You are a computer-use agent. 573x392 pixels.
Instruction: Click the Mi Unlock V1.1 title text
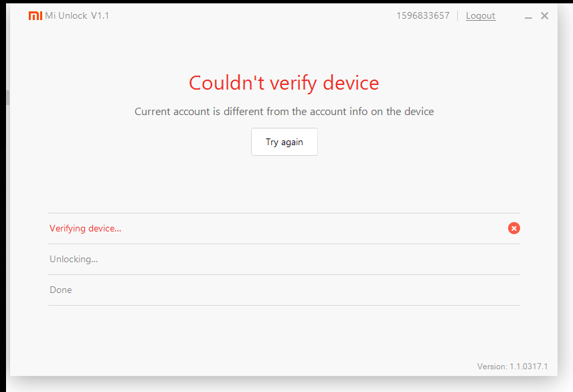(77, 16)
